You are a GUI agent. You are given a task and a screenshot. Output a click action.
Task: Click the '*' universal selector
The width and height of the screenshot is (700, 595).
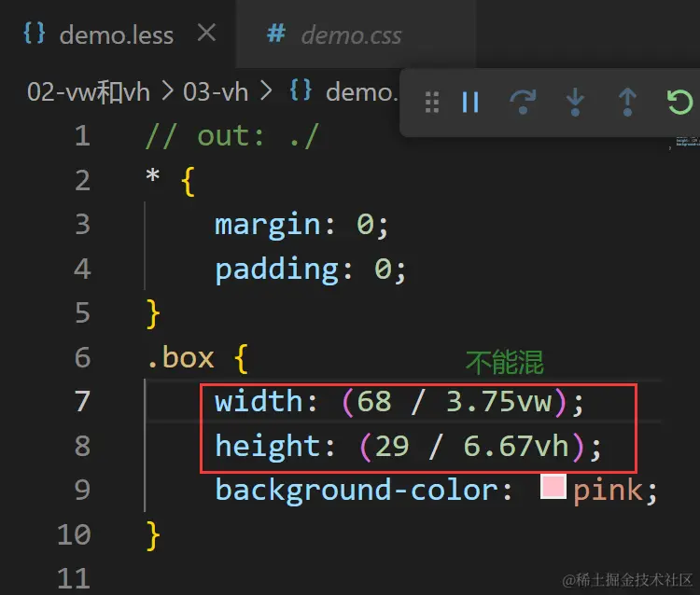(x=153, y=175)
